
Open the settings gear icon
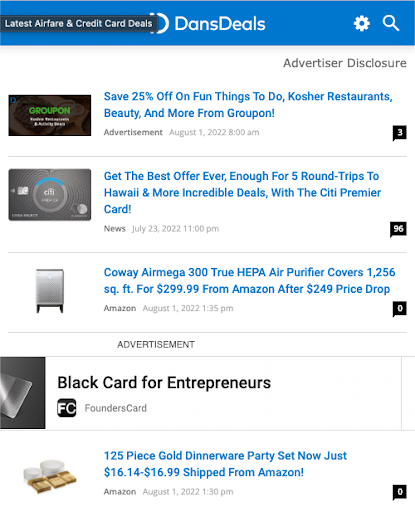pos(362,24)
